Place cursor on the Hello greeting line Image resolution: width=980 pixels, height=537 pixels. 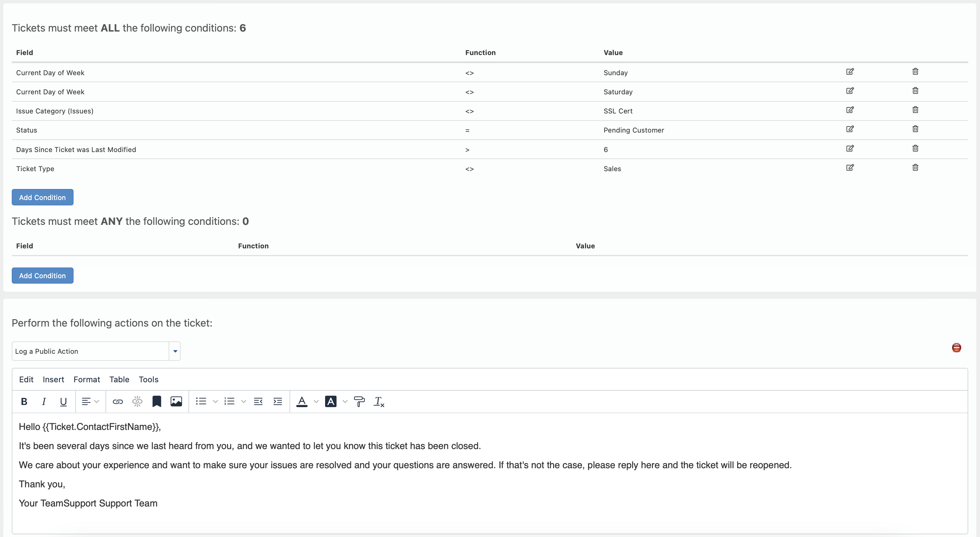pos(90,427)
